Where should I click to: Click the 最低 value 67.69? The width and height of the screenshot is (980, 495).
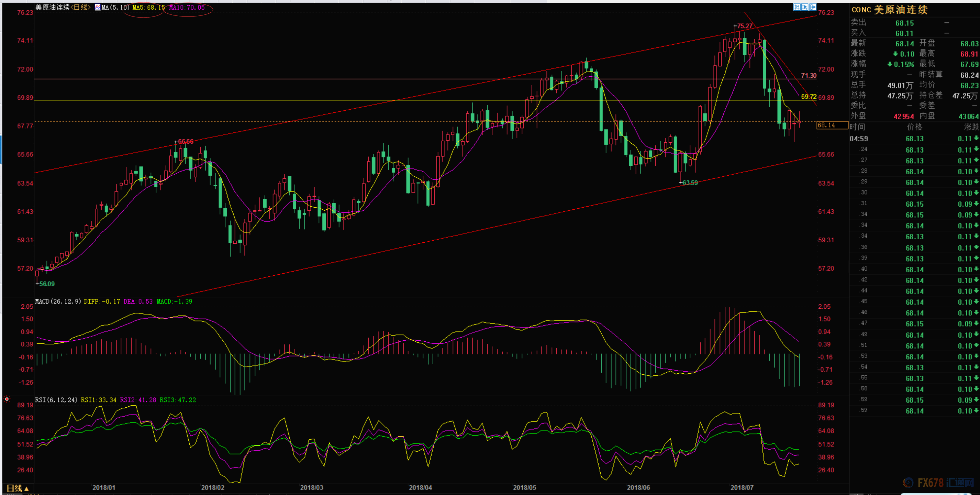coord(969,64)
